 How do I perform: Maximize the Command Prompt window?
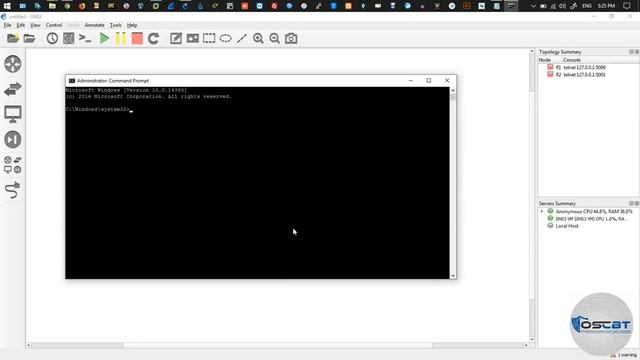pos(429,80)
